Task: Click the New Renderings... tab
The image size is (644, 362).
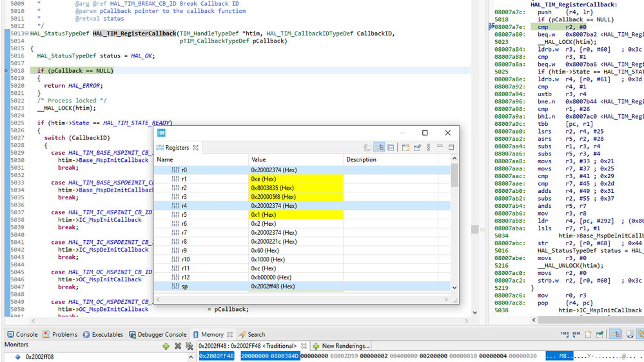Action: pyautogui.click(x=341, y=346)
